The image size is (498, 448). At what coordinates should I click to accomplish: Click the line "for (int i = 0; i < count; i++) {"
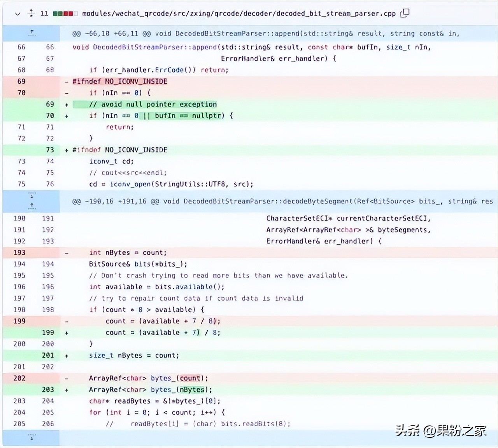point(157,413)
